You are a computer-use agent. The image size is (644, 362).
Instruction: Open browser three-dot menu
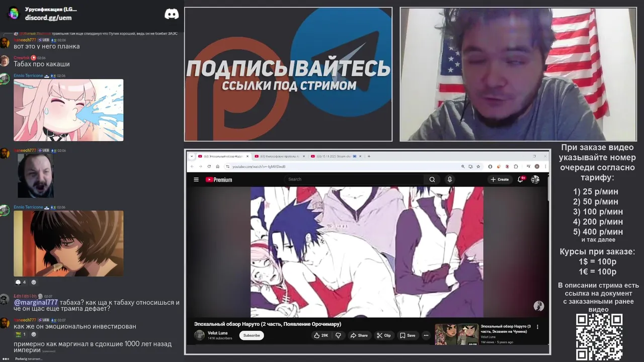[544, 166]
